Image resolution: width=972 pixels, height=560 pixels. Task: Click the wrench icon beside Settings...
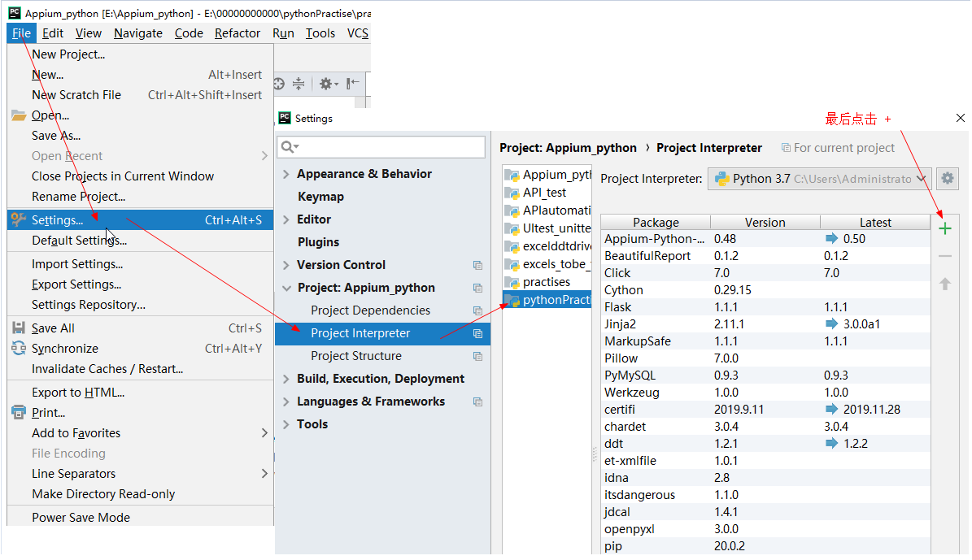coord(19,219)
